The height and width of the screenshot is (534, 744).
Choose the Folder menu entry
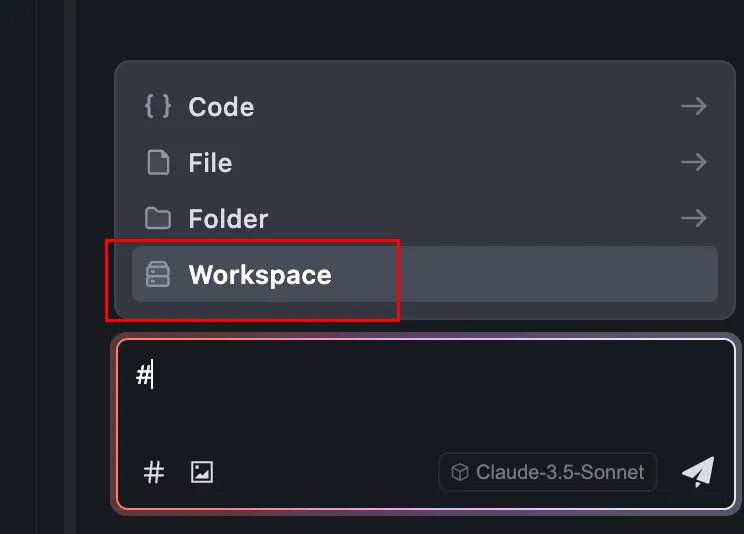[228, 219]
